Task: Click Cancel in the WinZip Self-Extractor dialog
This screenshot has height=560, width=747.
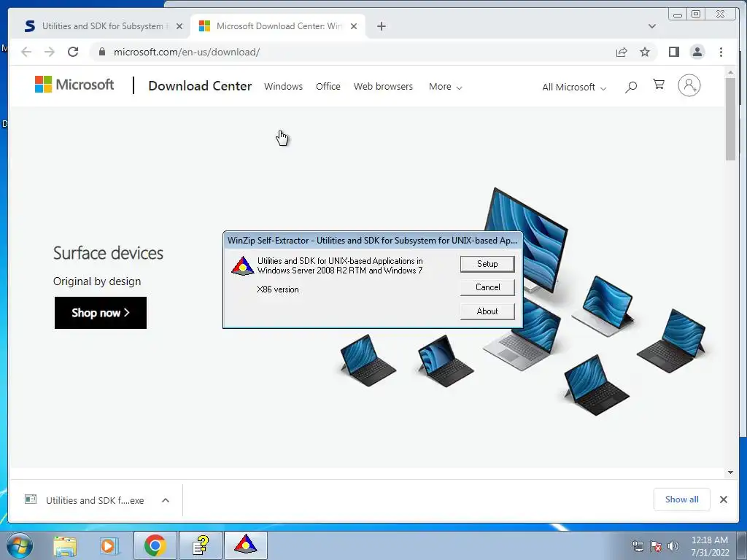Action: point(487,287)
